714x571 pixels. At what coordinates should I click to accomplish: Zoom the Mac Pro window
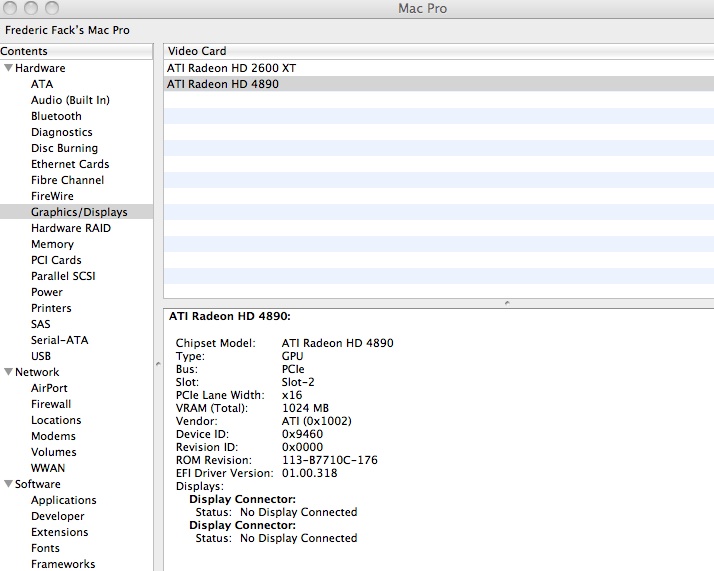tap(52, 8)
